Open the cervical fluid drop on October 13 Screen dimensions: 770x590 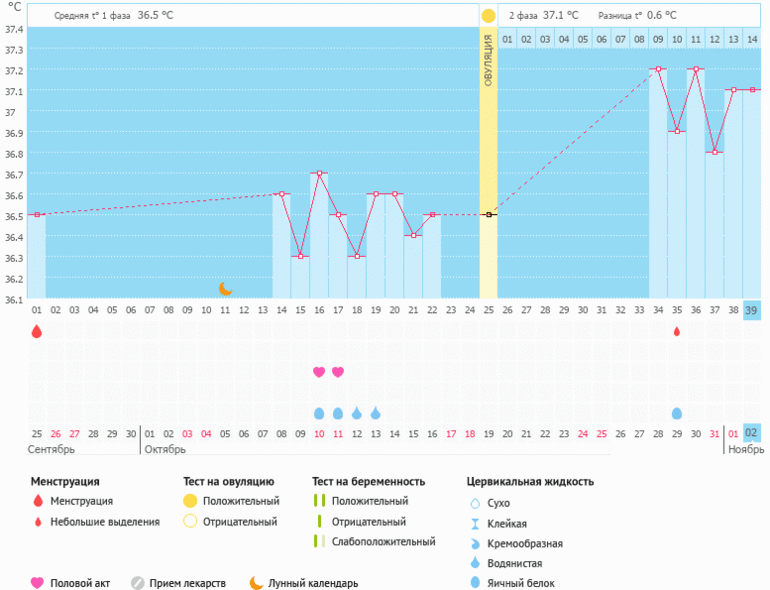(x=375, y=413)
